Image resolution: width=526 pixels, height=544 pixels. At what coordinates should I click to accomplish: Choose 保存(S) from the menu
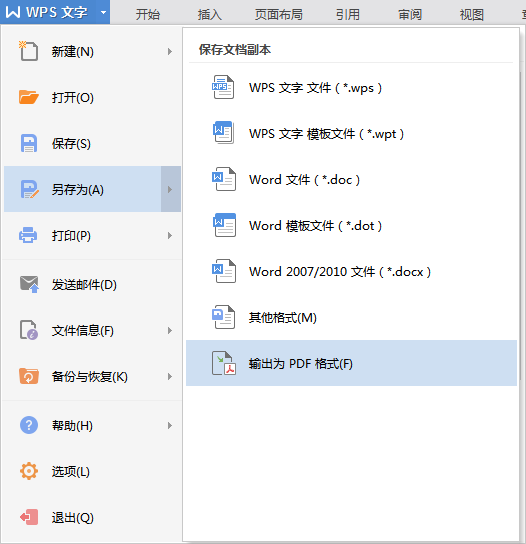(x=92, y=143)
